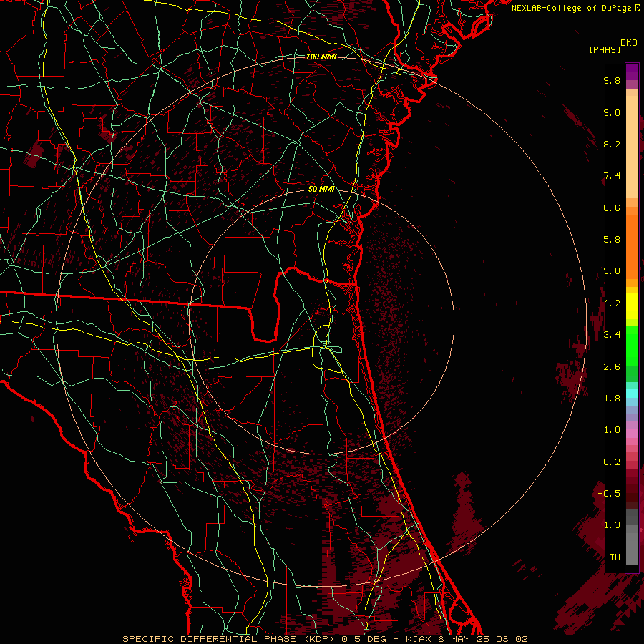Click the DKD unit label above the legend

(629, 43)
